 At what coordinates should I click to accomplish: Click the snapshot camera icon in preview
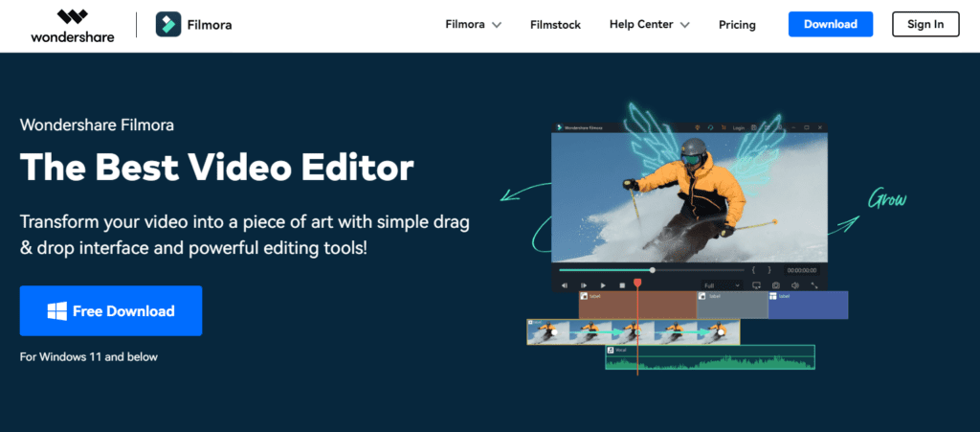click(775, 285)
